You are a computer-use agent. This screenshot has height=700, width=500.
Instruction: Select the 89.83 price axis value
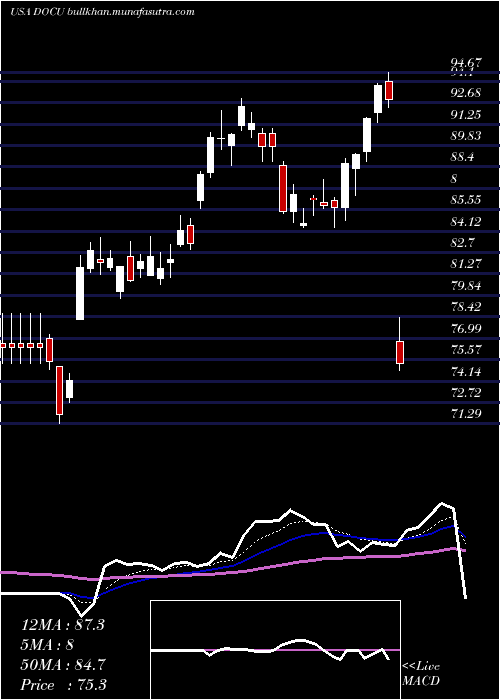click(x=466, y=136)
